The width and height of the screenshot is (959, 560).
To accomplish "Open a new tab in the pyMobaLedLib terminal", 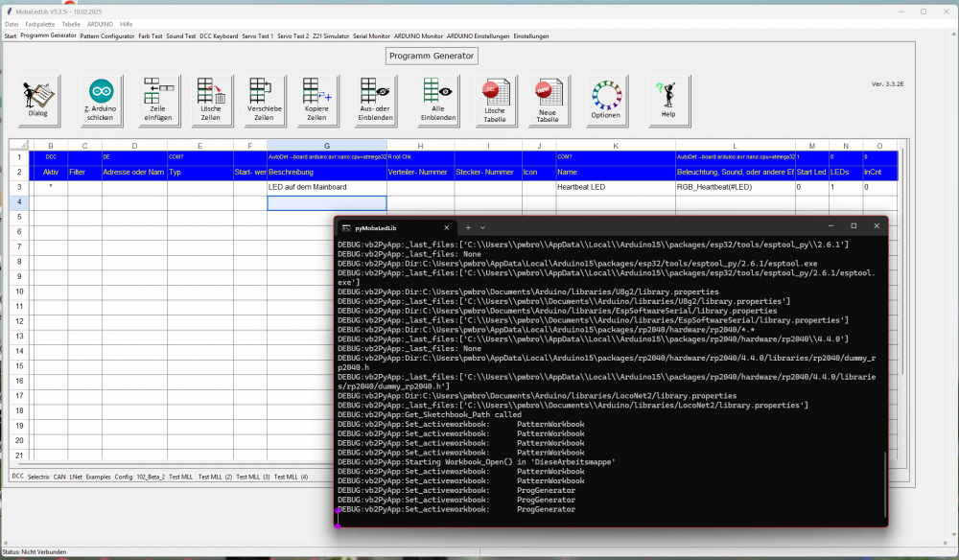I will 468,227.
